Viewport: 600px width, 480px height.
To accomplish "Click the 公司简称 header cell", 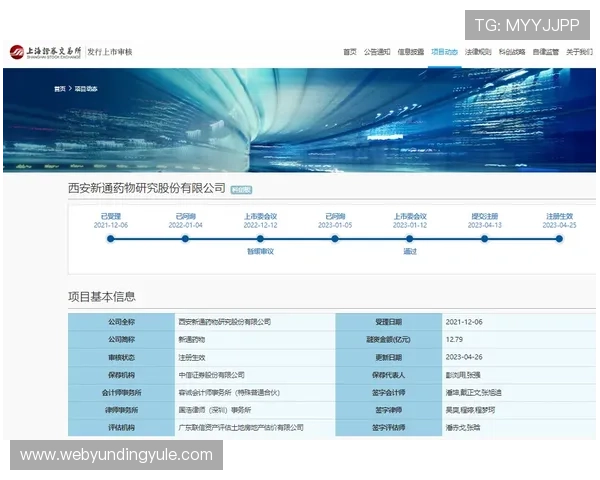I will (x=121, y=340).
